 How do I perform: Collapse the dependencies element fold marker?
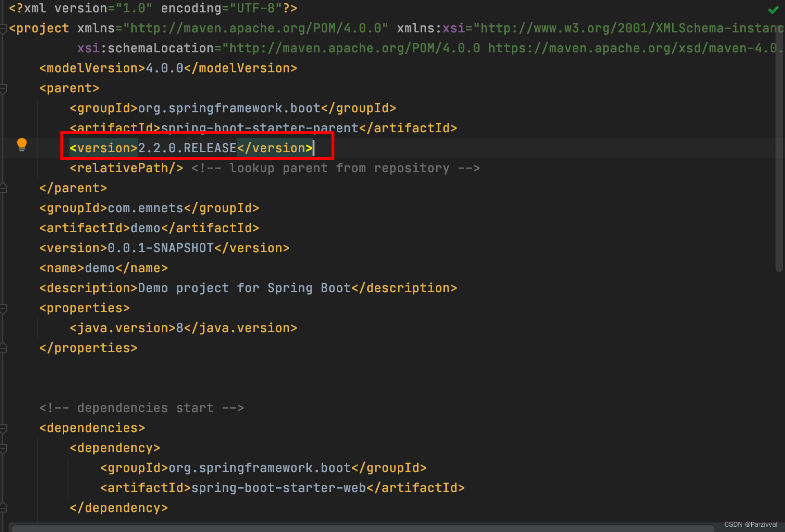click(x=3, y=429)
